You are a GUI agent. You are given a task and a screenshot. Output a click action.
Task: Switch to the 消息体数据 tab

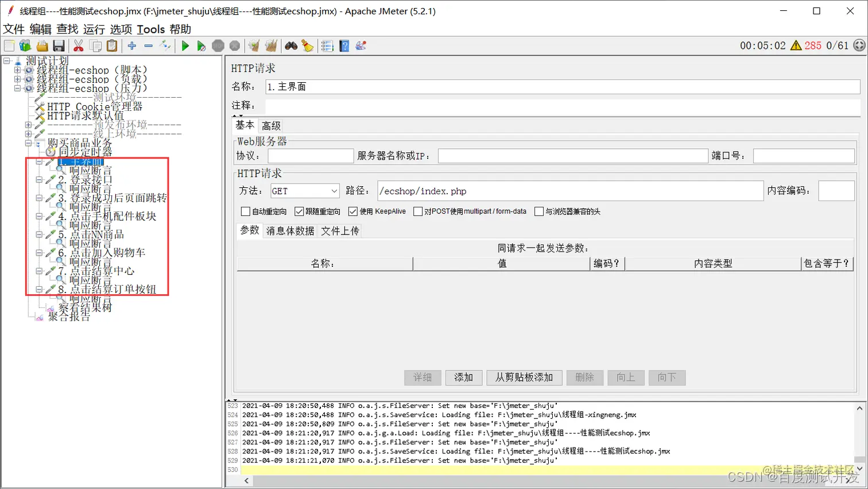(290, 231)
